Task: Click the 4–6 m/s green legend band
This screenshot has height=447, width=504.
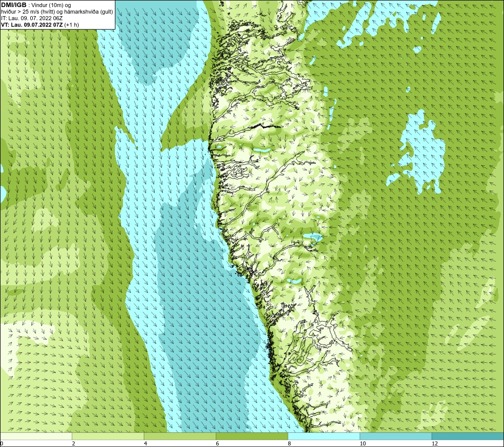Action: click(180, 436)
